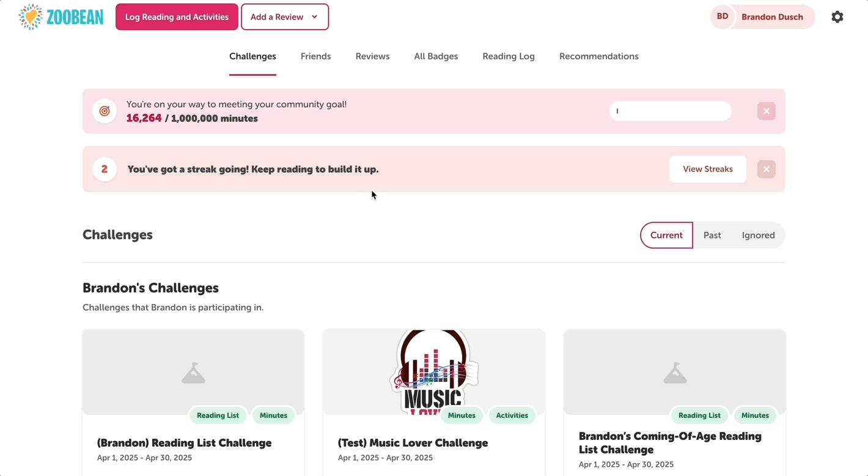The image size is (868, 476).
Task: Click the target icon in the community goal banner
Action: coord(104,111)
